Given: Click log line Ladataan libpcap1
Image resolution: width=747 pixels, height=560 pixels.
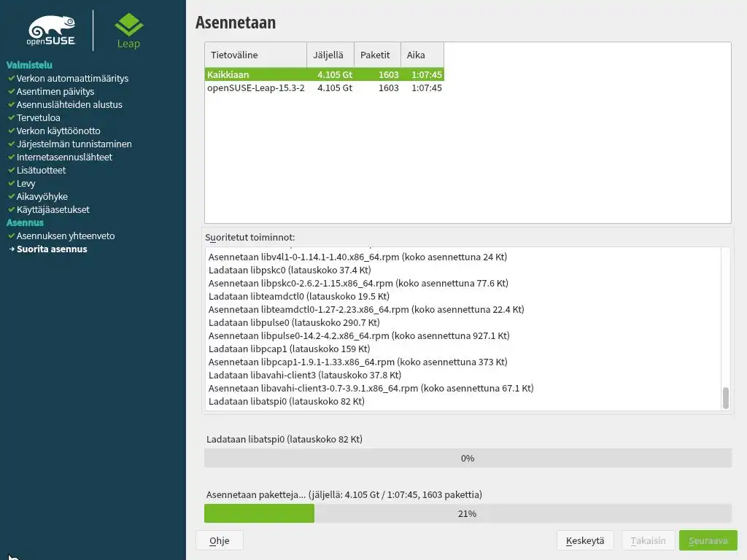Looking at the screenshot, I should [289, 349].
